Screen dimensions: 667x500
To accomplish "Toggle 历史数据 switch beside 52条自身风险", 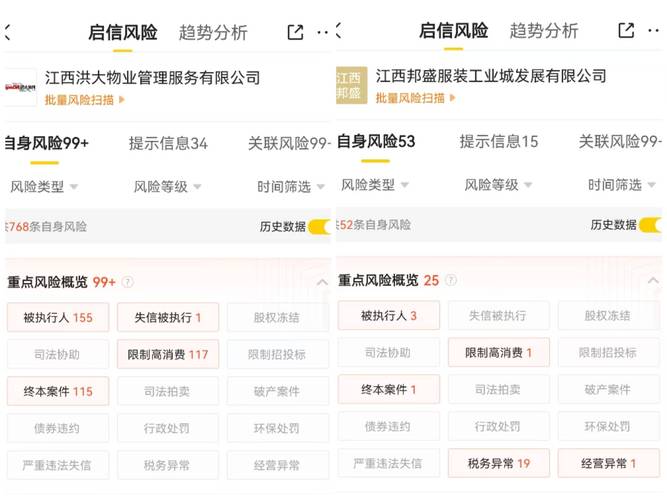I will [651, 226].
